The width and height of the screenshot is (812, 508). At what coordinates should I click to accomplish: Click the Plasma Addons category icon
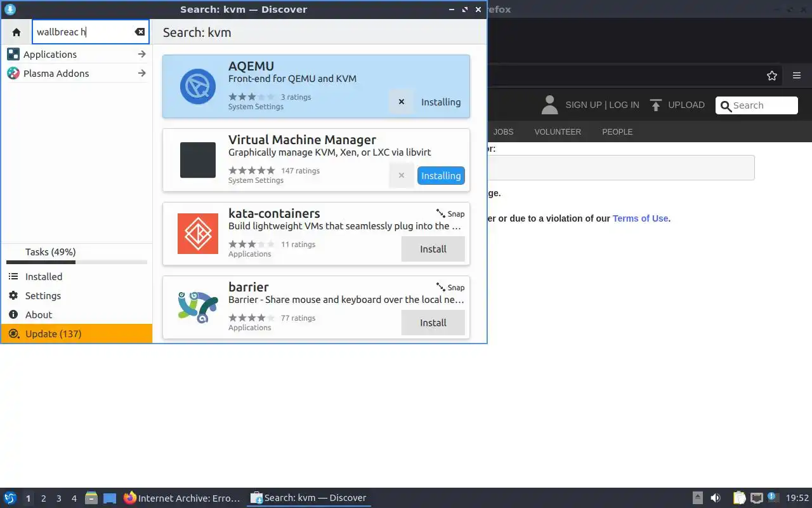click(x=13, y=74)
